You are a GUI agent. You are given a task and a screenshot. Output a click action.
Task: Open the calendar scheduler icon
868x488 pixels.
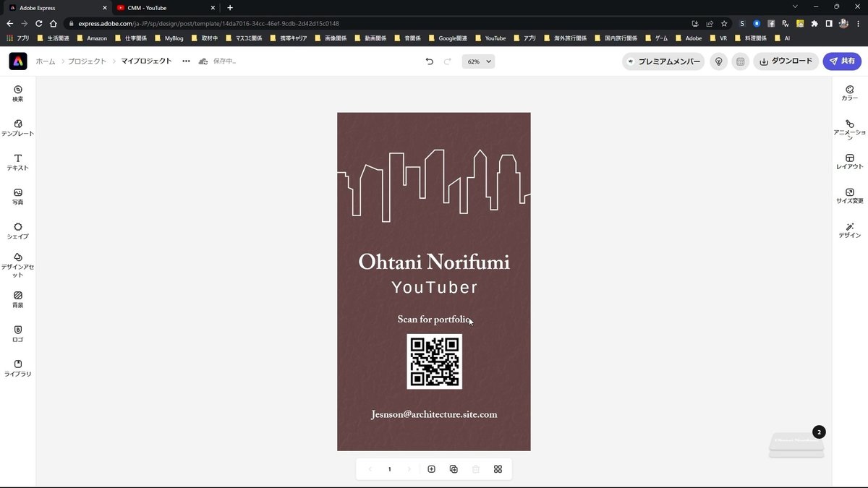coord(740,61)
